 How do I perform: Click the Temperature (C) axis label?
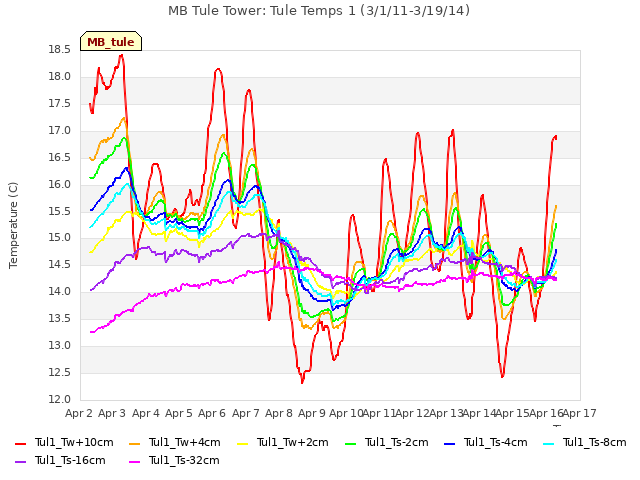[13, 225]
